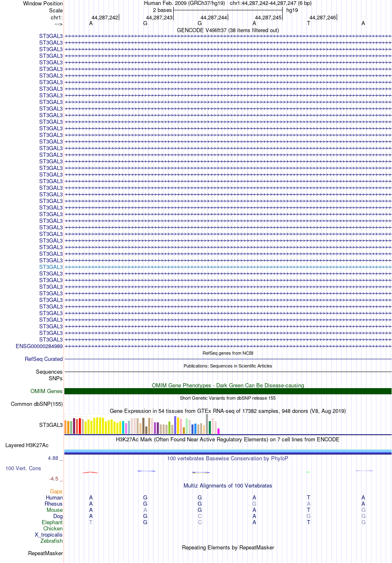Click the green PhyloP conservation mark

pyautogui.click(x=308, y=472)
